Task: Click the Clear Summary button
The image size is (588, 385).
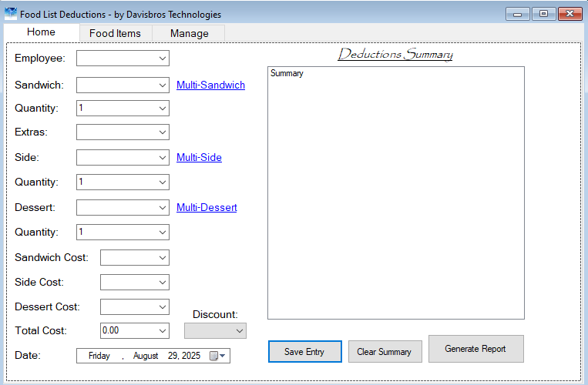Action: click(x=385, y=352)
